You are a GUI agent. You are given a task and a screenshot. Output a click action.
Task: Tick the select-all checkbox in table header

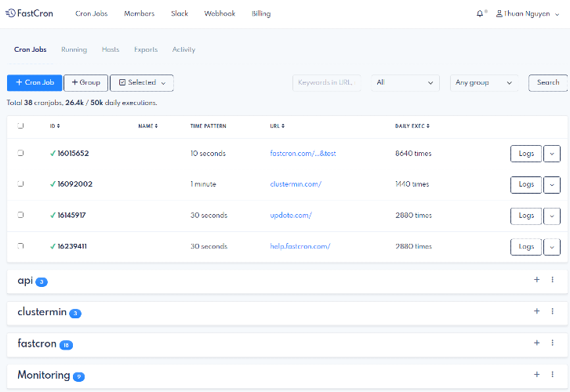[x=20, y=125]
